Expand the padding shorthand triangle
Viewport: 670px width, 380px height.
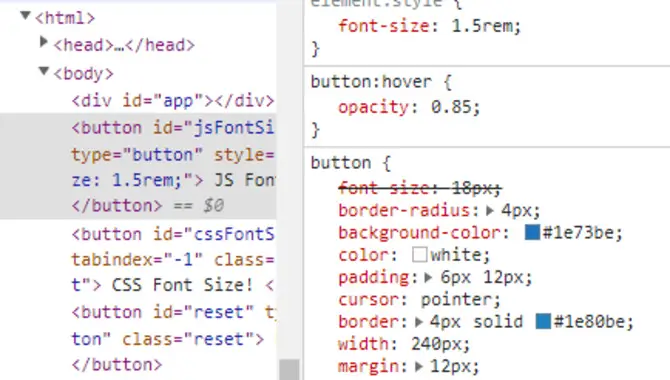[429, 277]
